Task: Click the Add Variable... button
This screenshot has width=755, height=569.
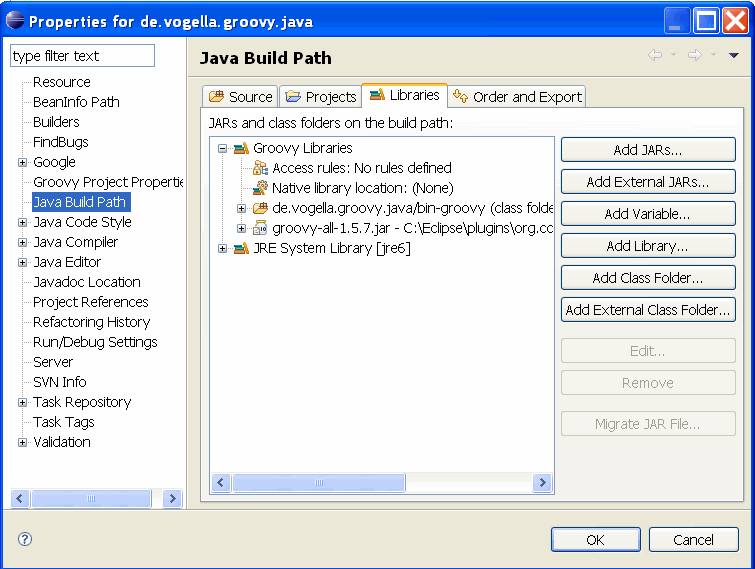Action: pos(648,214)
